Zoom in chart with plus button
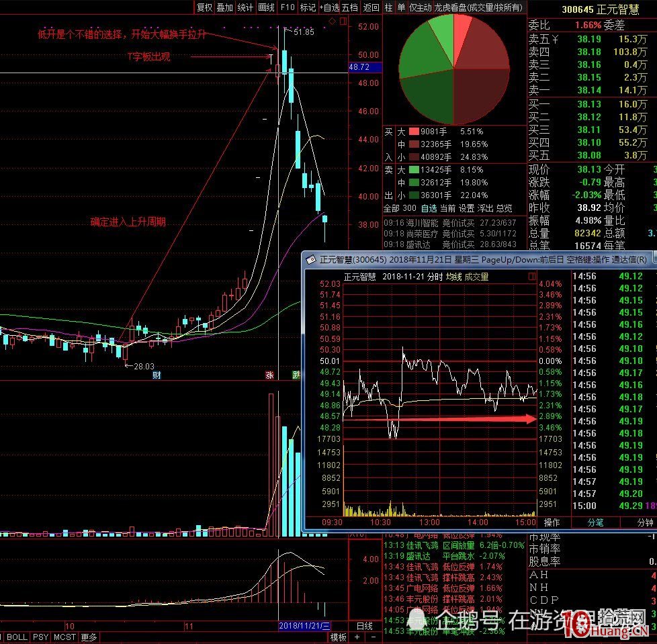The width and height of the screenshot is (657, 644). 357,637
